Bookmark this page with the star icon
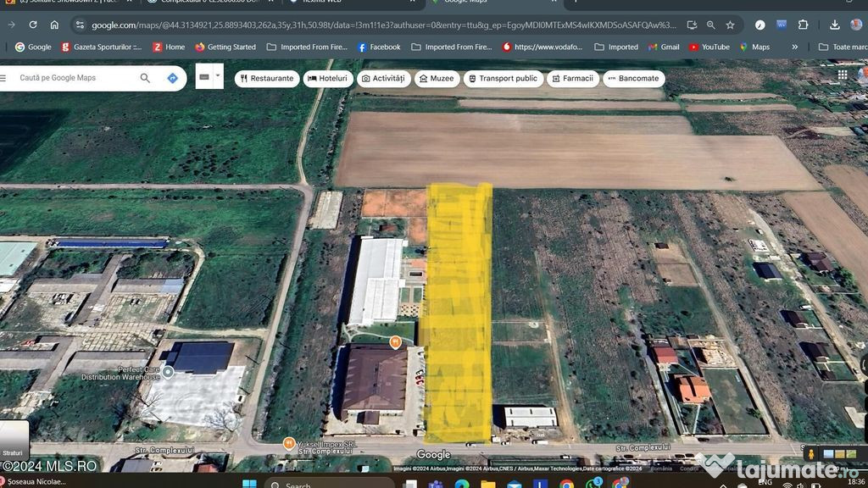Image resolution: width=868 pixels, height=488 pixels. pyautogui.click(x=730, y=25)
